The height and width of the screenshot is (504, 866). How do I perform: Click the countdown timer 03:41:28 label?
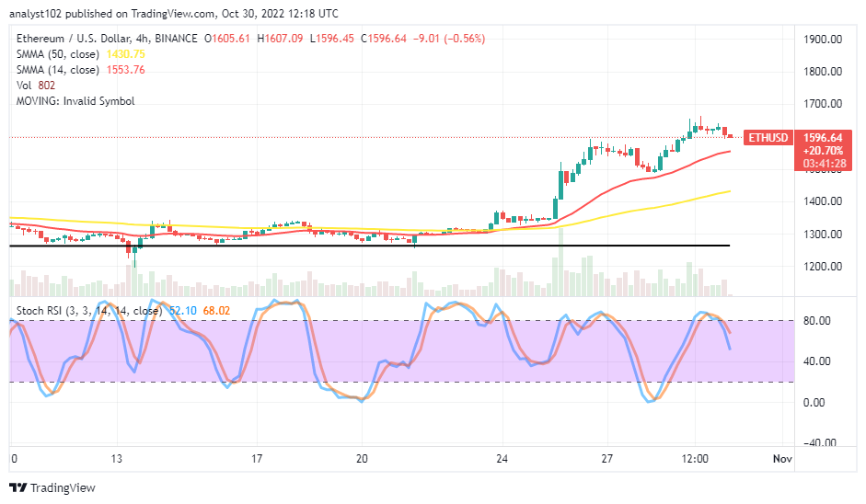823,164
